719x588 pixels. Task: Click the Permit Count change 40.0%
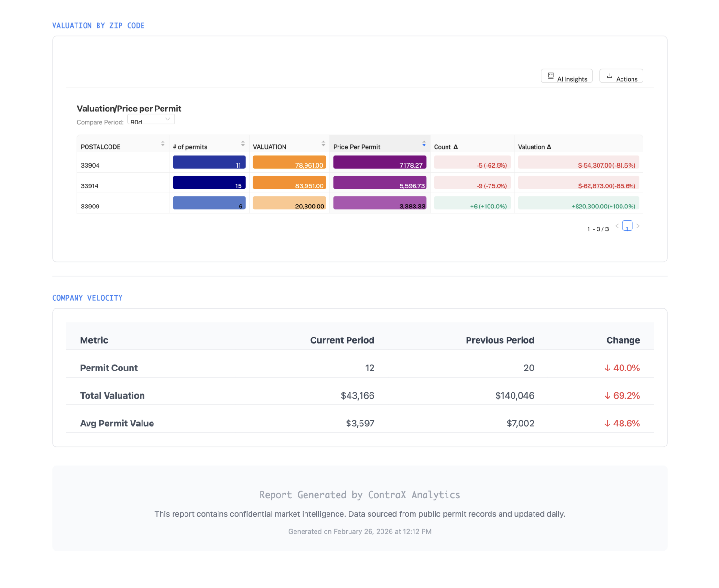622,368
